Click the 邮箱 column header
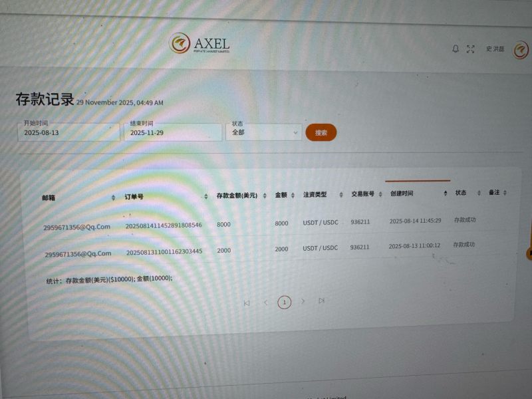532x399 pixels. click(49, 198)
